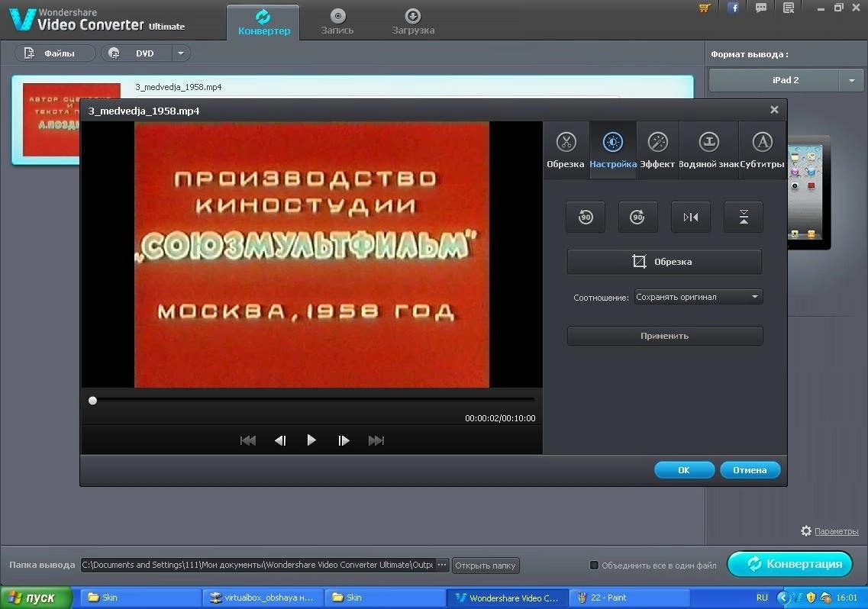This screenshot has width=868, height=609.
Task: Click the Файлы add files button
Action: click(54, 53)
